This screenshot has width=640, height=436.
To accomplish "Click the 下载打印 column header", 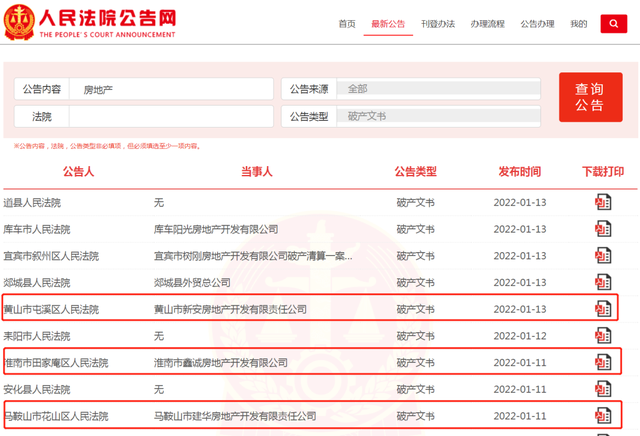I will [x=603, y=171].
